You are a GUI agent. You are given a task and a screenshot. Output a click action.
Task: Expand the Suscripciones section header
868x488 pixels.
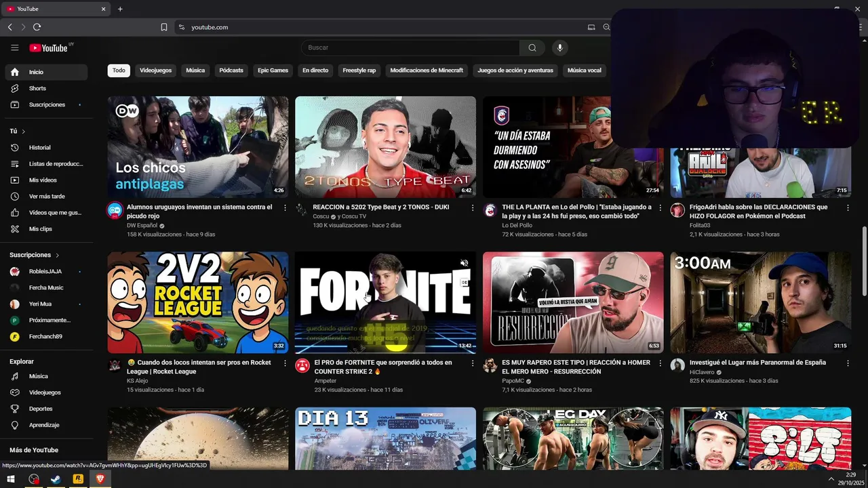(35, 255)
